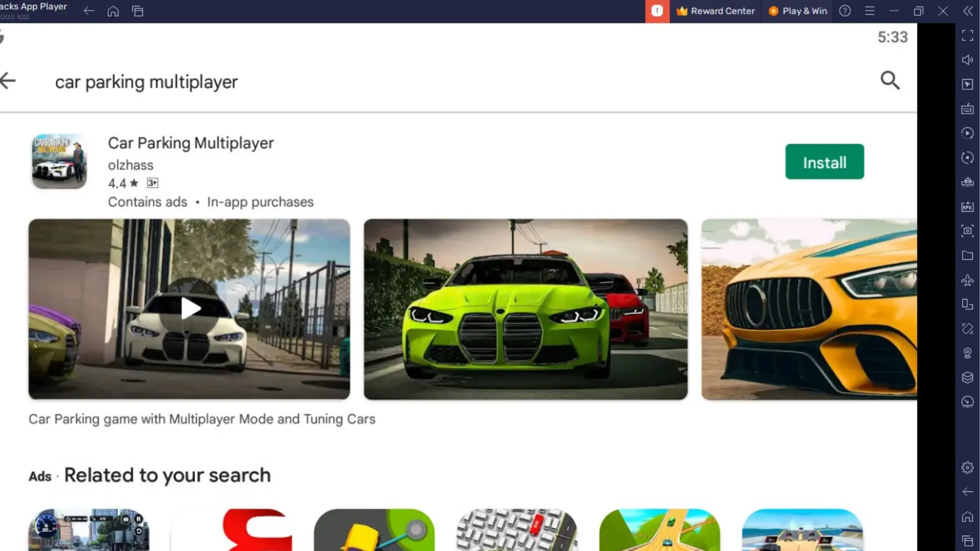The height and width of the screenshot is (551, 980).
Task: Click 'Related to your search' heading
Action: click(167, 475)
